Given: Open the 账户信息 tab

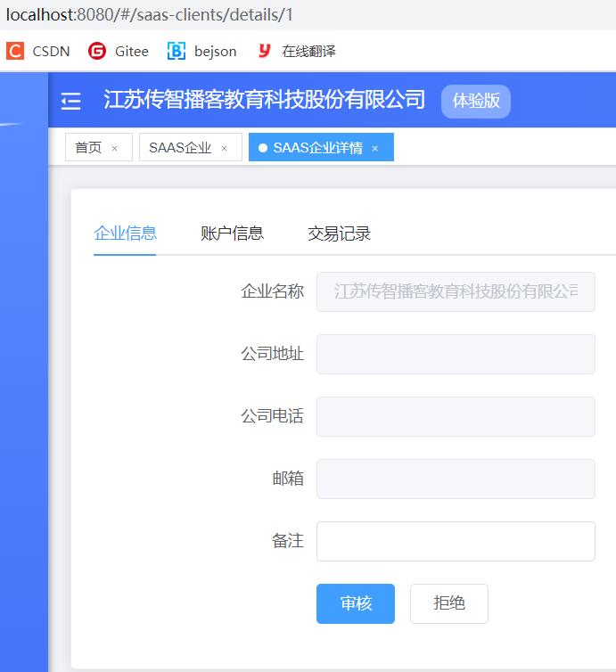Looking at the screenshot, I should click(232, 234).
